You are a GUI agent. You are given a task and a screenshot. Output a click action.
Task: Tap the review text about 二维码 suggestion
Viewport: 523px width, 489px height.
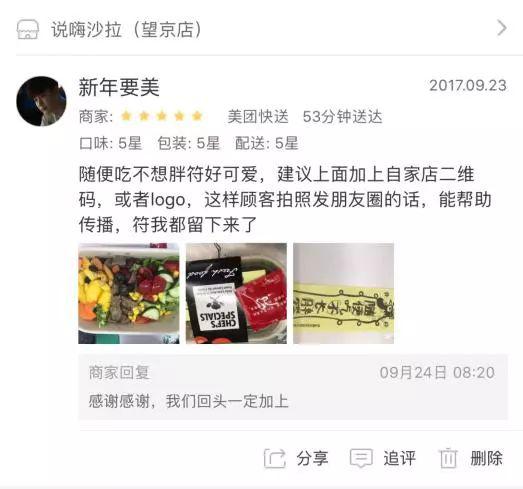click(x=285, y=199)
